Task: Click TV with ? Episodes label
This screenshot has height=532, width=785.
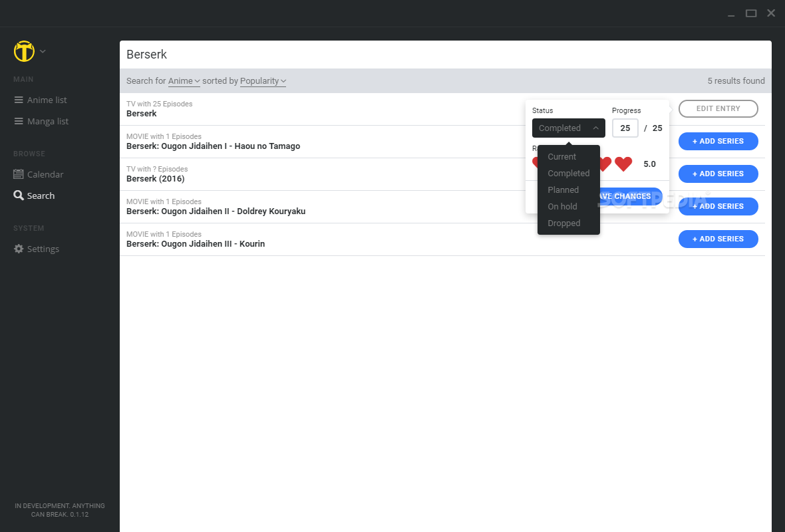Action: (157, 169)
